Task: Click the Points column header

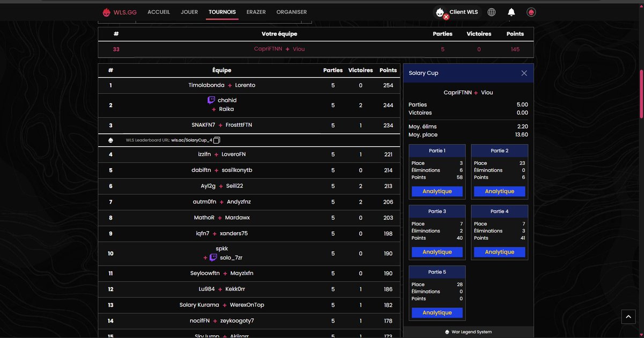Action: tap(388, 70)
